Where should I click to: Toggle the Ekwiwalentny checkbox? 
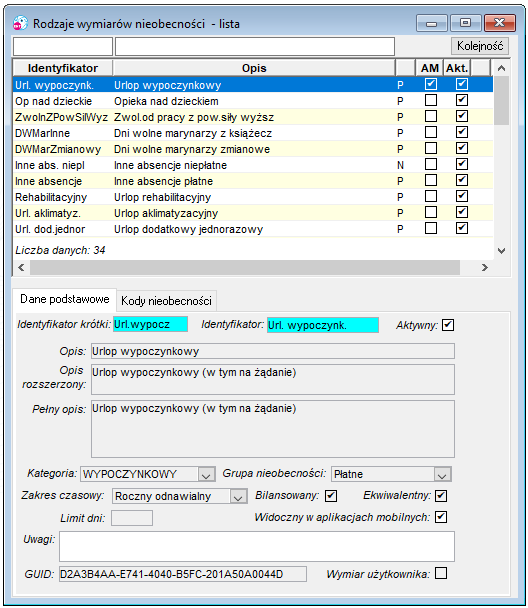click(x=441, y=496)
